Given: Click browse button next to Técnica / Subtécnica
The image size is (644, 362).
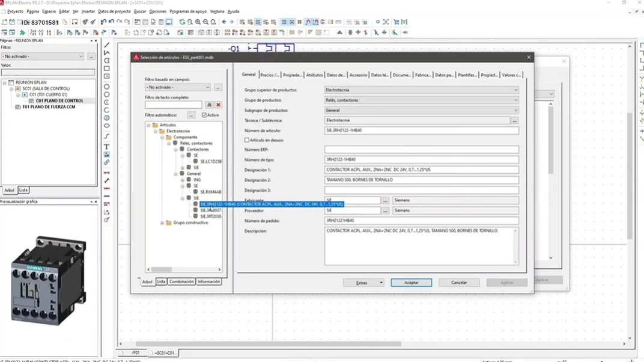Looking at the screenshot, I should coord(514,121).
